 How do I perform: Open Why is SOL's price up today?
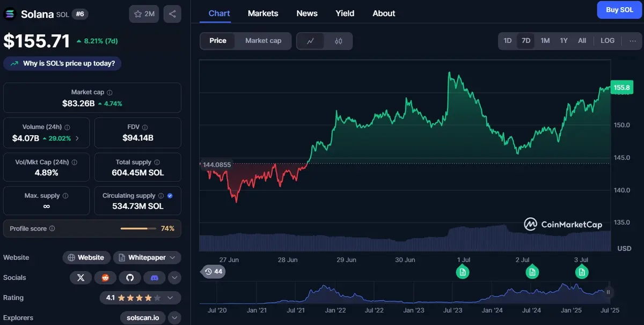click(62, 64)
